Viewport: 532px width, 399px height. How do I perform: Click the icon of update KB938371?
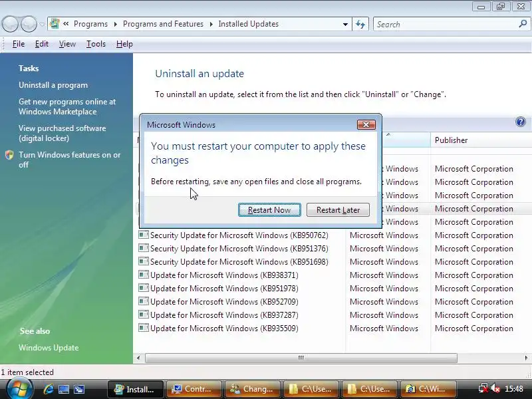144,274
